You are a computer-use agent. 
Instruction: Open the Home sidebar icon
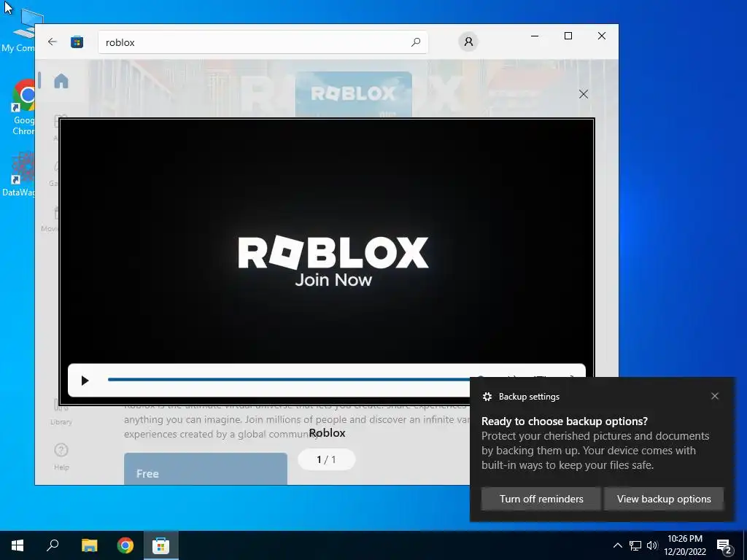pyautogui.click(x=61, y=81)
